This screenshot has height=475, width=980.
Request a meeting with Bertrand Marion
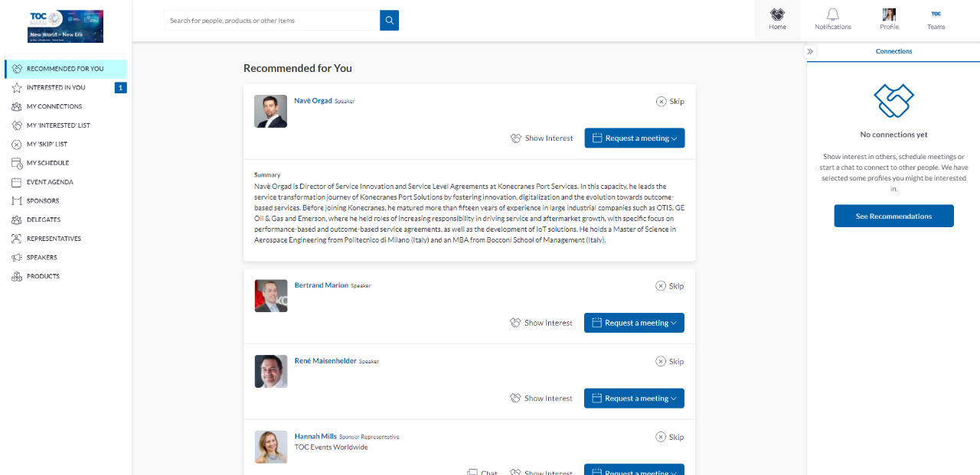click(x=634, y=323)
